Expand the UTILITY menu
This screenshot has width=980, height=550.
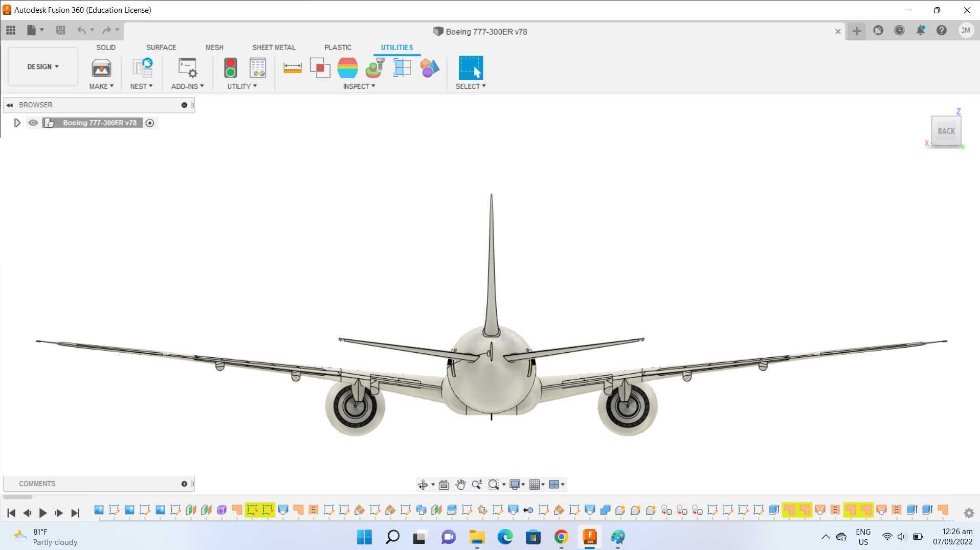pyautogui.click(x=242, y=86)
